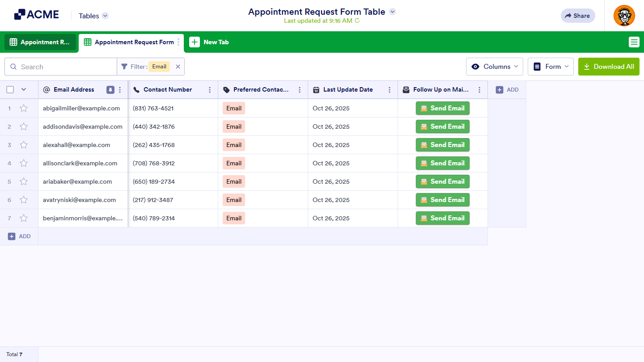
Task: Star the abigailmiller row
Action: click(24, 108)
